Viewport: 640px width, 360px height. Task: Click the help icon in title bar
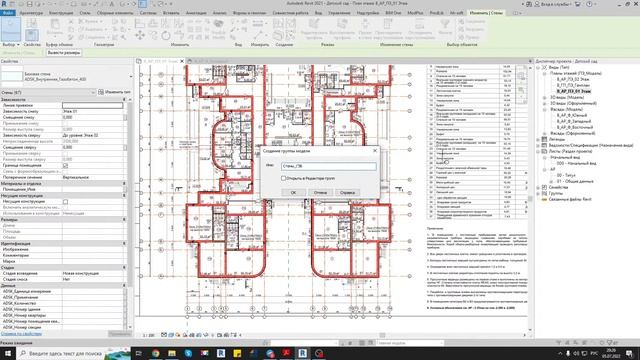589,4
